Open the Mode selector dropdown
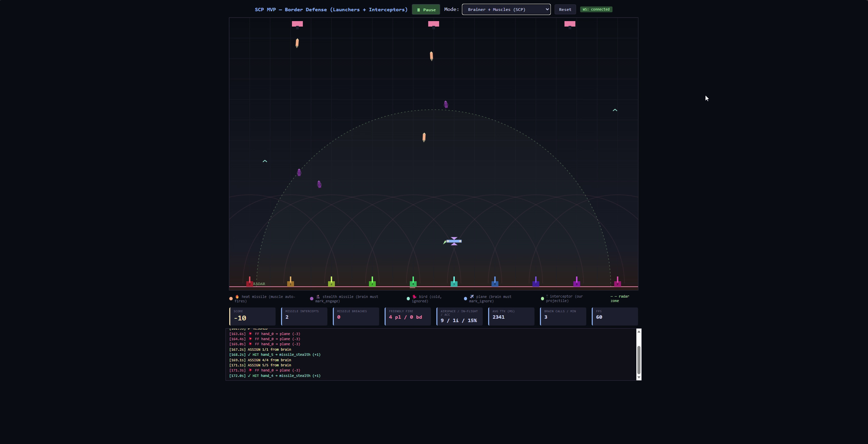 pos(506,9)
